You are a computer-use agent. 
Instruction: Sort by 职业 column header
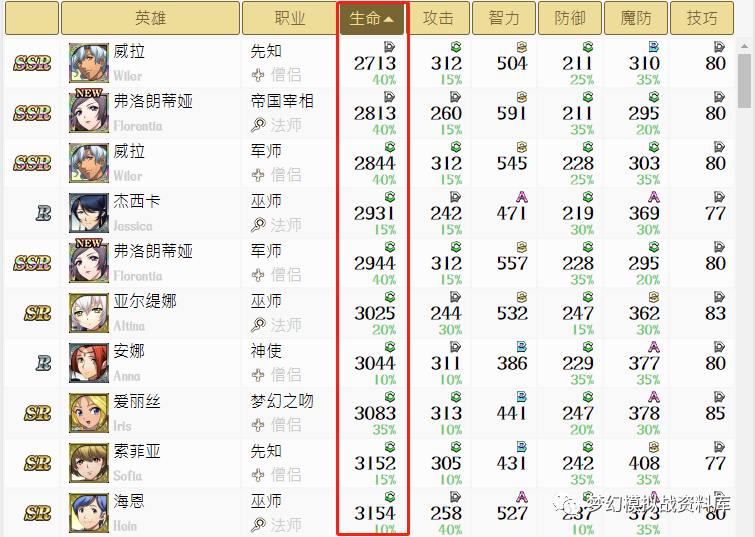coord(289,18)
